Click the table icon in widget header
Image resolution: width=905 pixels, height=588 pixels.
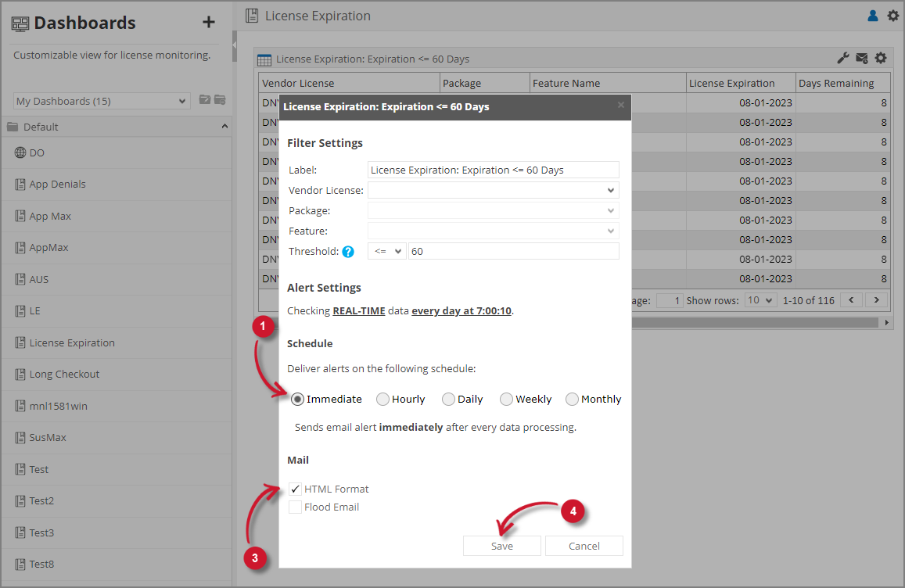pos(264,59)
